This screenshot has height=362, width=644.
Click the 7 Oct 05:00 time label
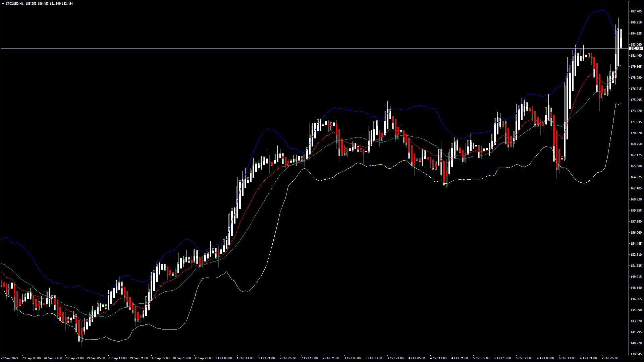pos(610,358)
